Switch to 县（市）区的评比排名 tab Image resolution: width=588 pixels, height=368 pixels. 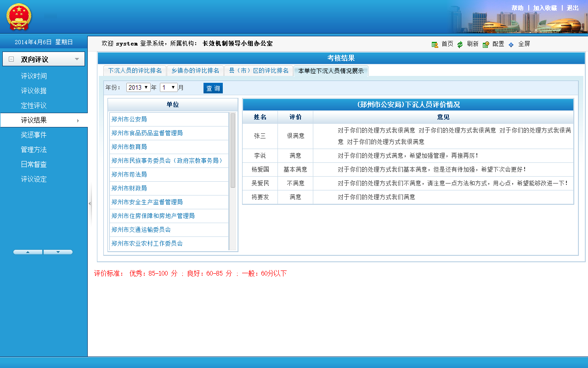point(259,71)
